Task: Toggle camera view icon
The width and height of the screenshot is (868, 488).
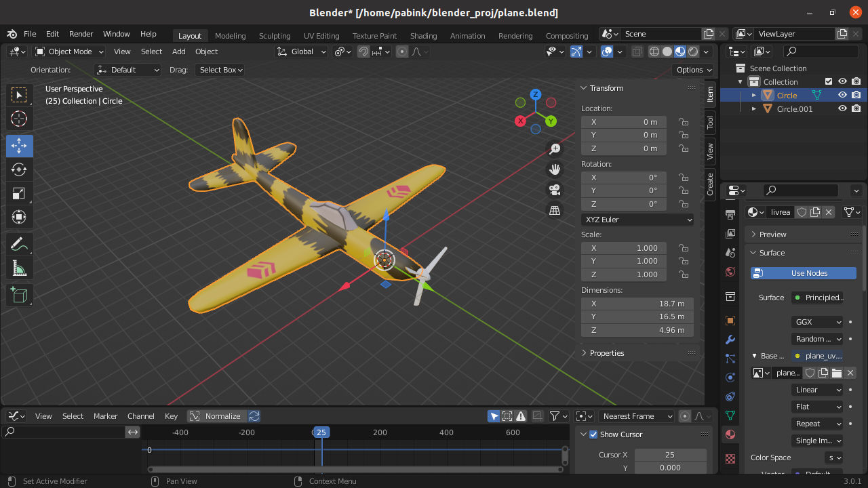Action: click(x=555, y=190)
